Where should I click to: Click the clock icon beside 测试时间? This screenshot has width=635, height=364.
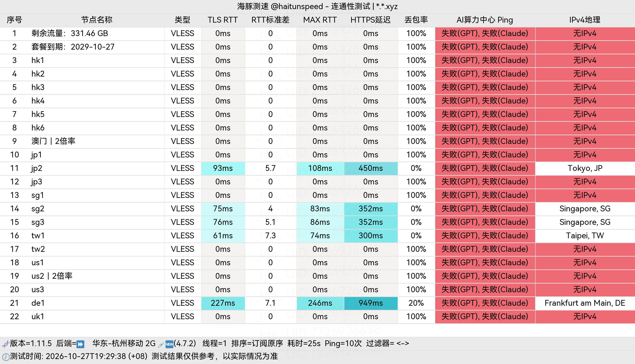[x=6, y=357]
